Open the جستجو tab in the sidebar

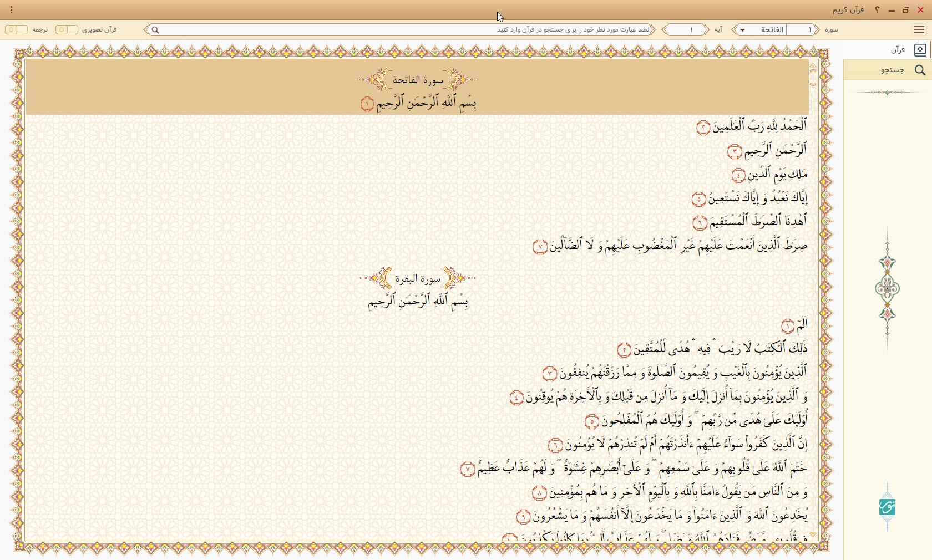[x=888, y=70]
